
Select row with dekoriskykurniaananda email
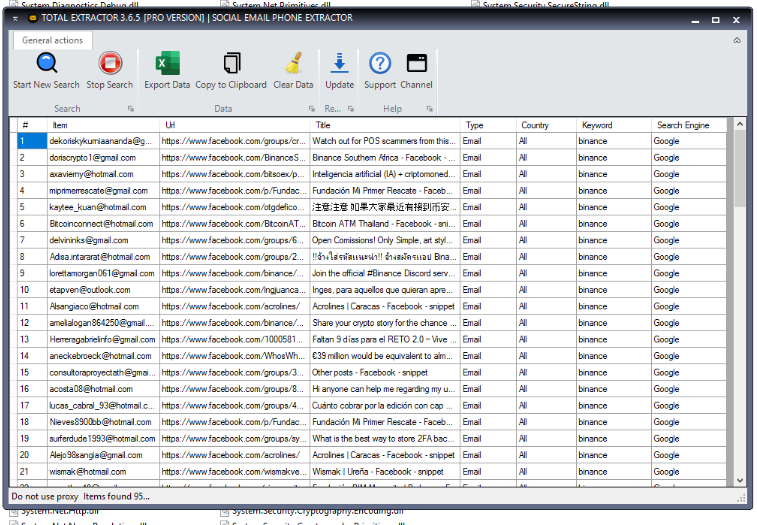pos(101,142)
